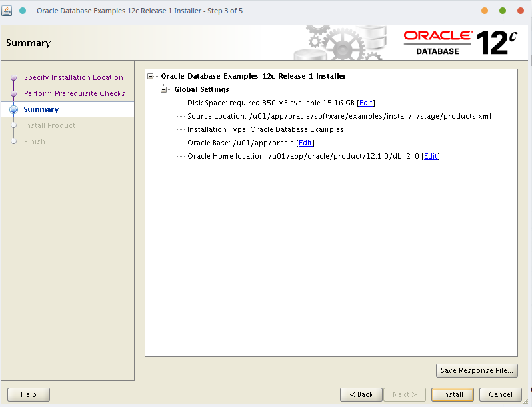Click the disabled Next button
This screenshot has width=532, height=407.
(405, 394)
